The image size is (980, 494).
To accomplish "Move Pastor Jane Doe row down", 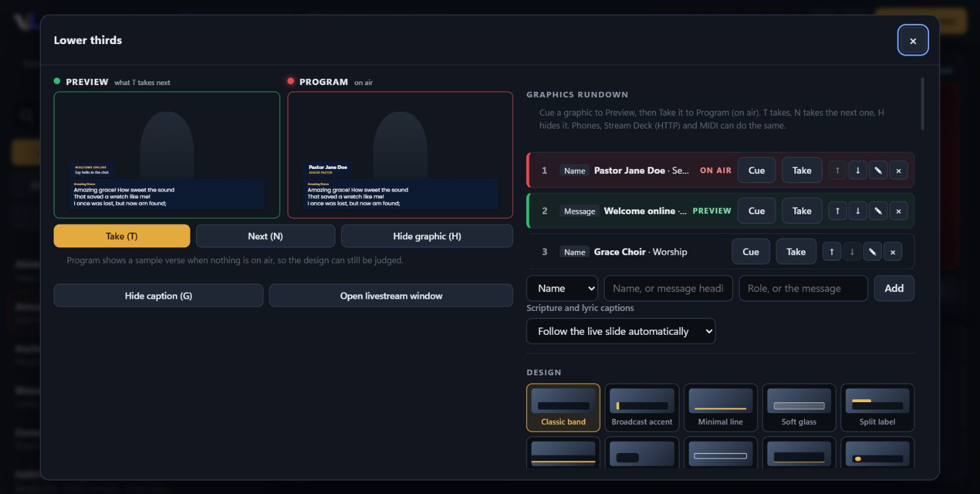I will click(x=858, y=171).
